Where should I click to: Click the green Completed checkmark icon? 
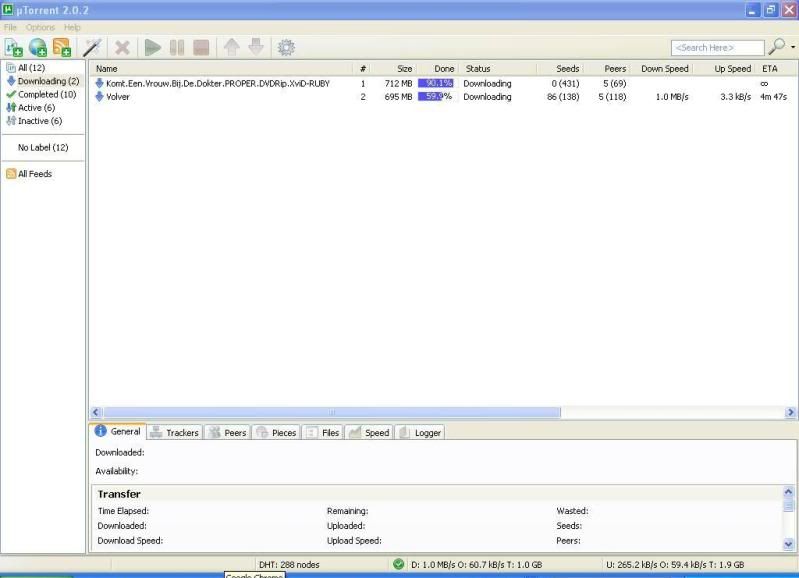(11, 94)
